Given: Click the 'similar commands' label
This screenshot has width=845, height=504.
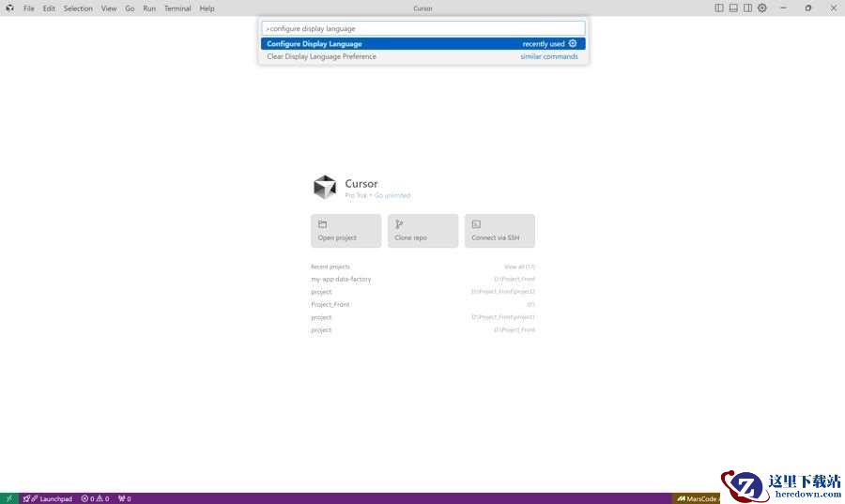Looking at the screenshot, I should [549, 56].
